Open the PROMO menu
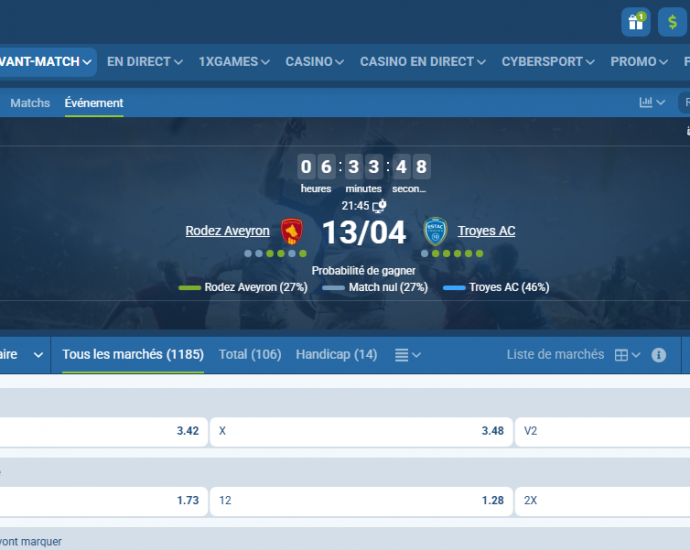 tap(640, 61)
